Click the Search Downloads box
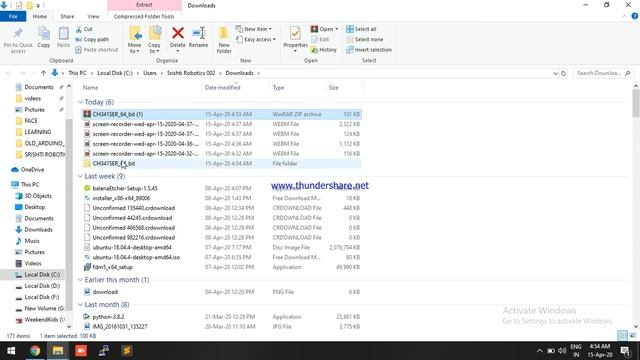The width and height of the screenshot is (640, 360). [603, 73]
